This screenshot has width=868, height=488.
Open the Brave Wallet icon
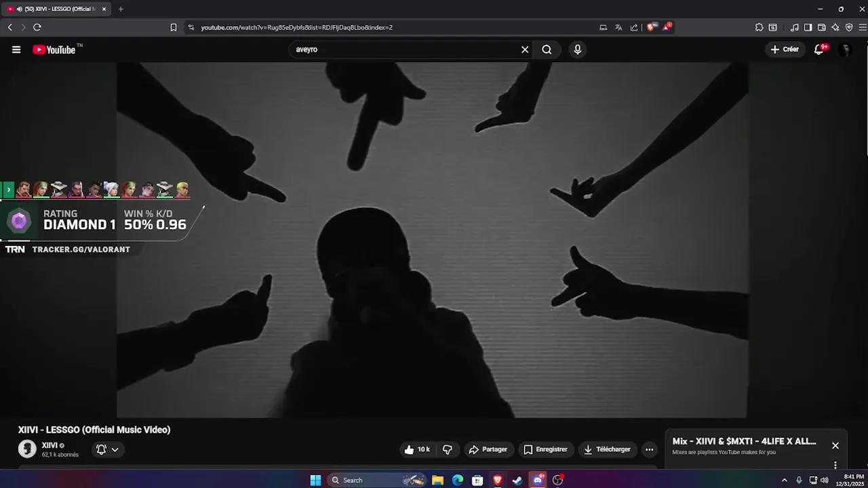coord(821,27)
